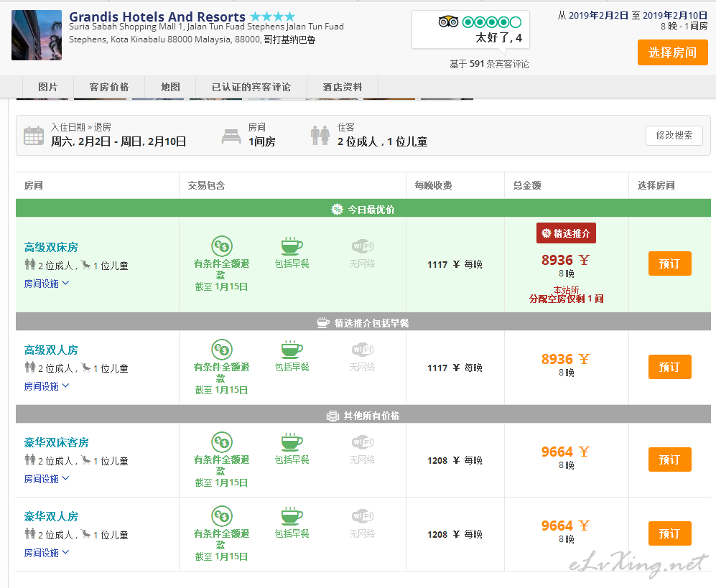Switch to the 地图 tab

click(170, 87)
